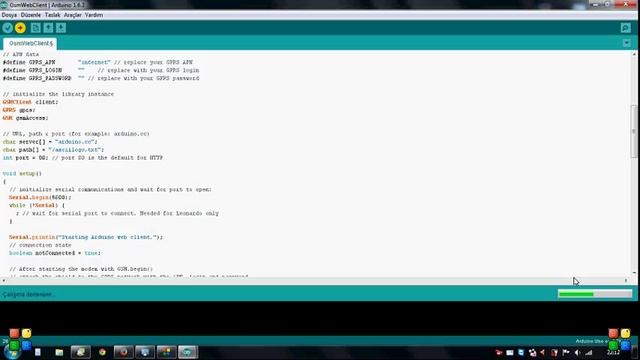The image size is (640, 360).
Task: Click the network signal tray icon
Action: click(x=588, y=353)
